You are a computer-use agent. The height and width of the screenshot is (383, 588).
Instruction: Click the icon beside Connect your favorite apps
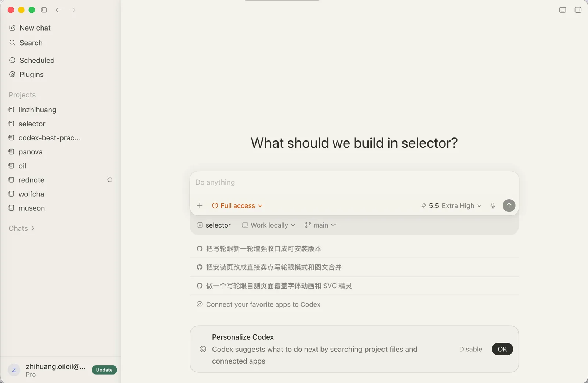[x=200, y=304]
